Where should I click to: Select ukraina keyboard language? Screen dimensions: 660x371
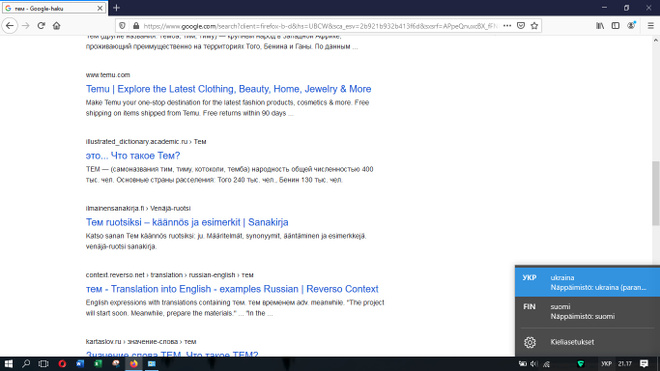point(587,282)
